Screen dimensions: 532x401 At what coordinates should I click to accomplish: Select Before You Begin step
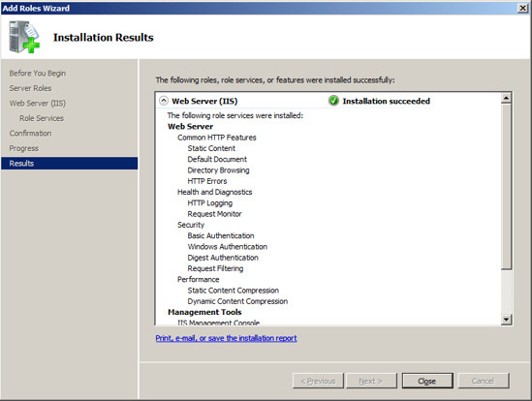[x=38, y=74]
